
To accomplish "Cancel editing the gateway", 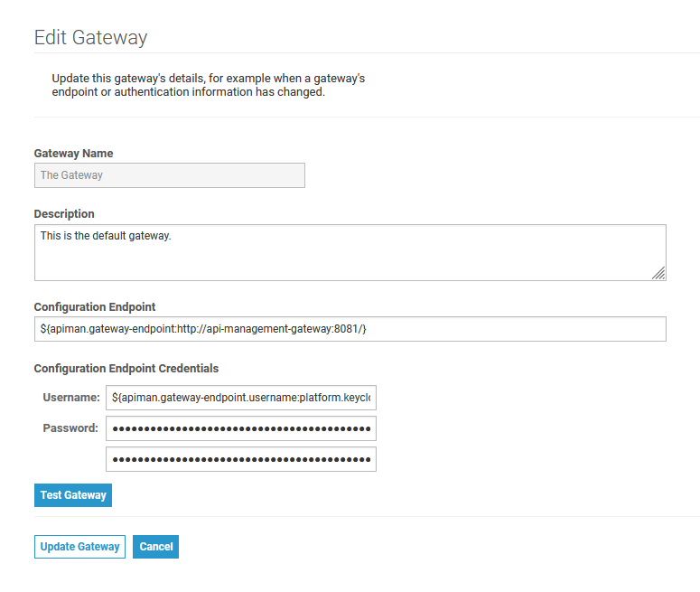I will [x=155, y=547].
